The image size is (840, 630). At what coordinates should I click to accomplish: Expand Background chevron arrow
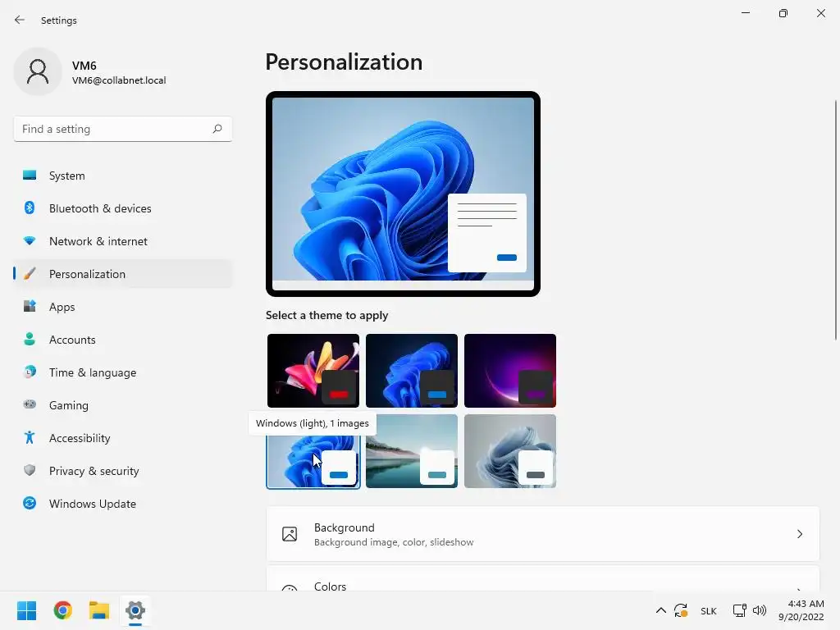click(x=799, y=534)
